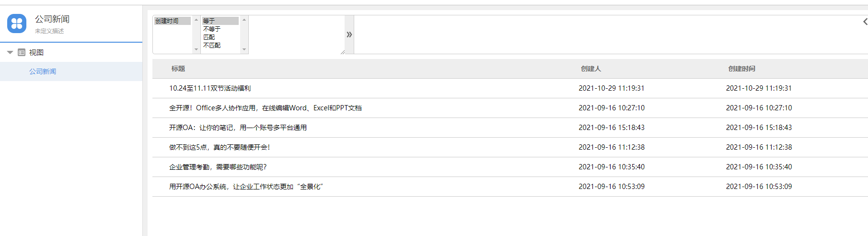
Task: Click the 标题 column header
Action: 178,69
